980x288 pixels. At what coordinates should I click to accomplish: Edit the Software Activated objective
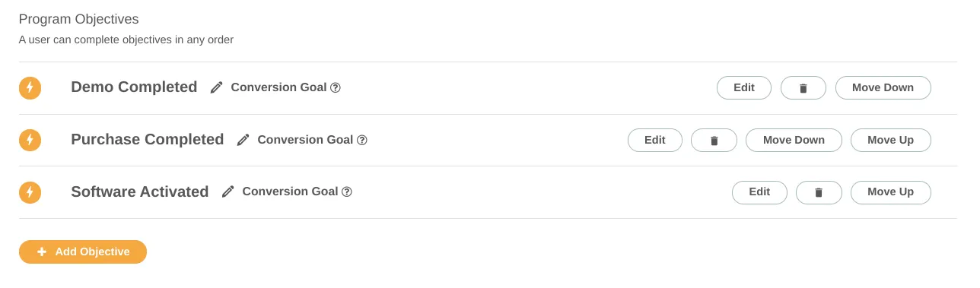(x=759, y=193)
